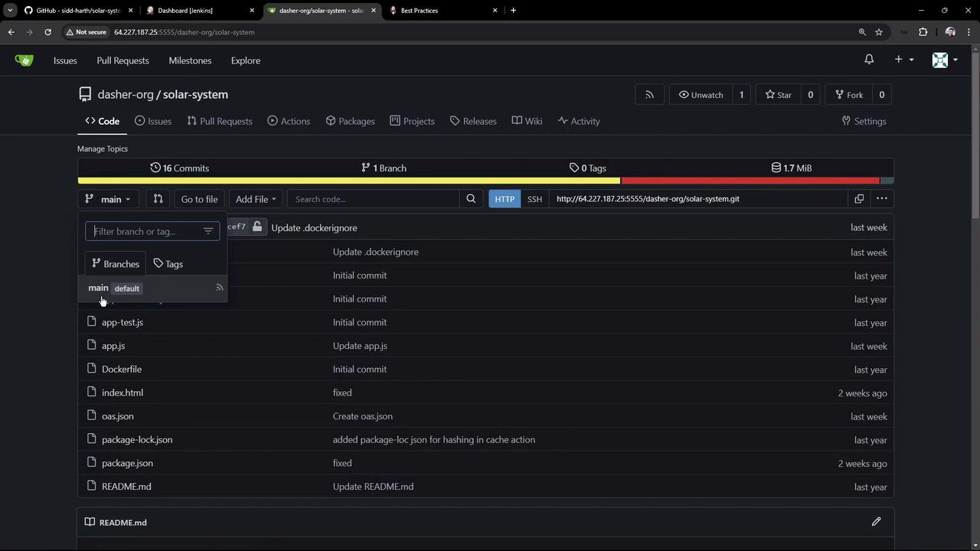Screen dimensions: 980x551
Task: Open the more operations ellipsis menu
Action: pos(882,199)
